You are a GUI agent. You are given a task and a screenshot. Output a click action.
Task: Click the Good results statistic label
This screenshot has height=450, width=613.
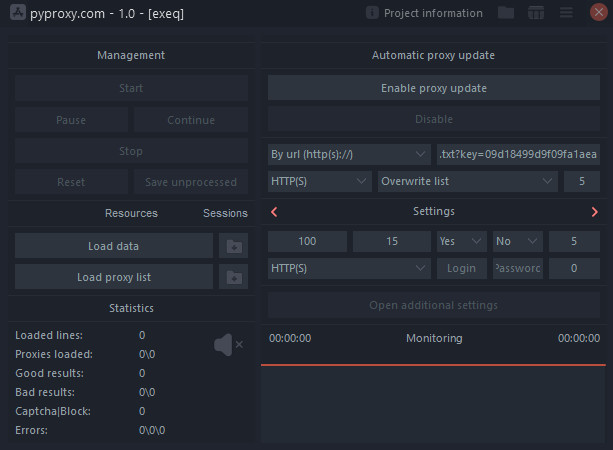click(x=49, y=373)
